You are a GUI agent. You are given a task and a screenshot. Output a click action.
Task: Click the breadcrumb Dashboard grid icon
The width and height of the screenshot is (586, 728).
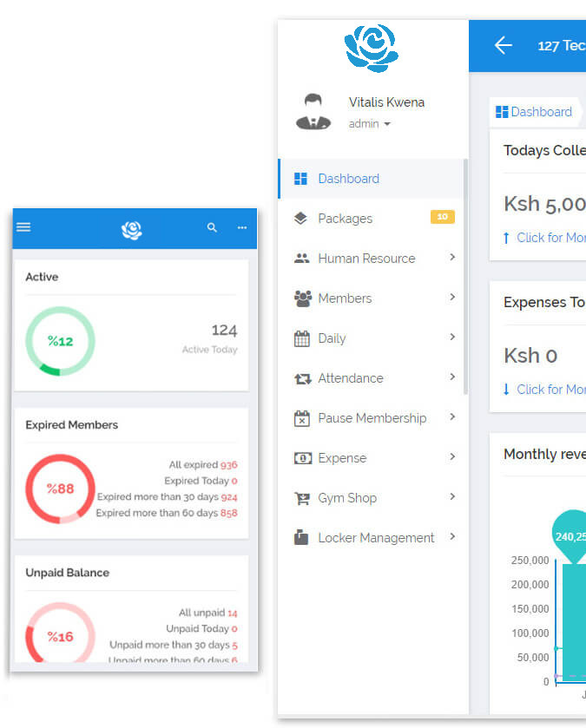(x=502, y=112)
